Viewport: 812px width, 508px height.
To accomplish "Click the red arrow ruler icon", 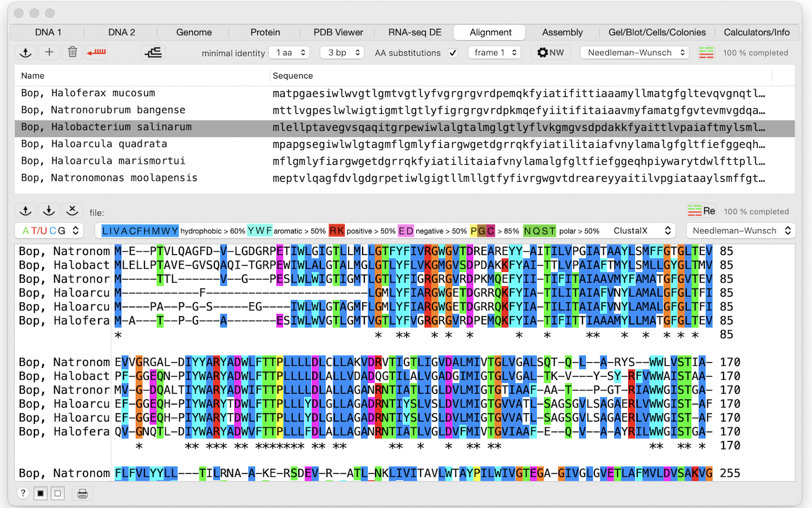I will coord(96,52).
